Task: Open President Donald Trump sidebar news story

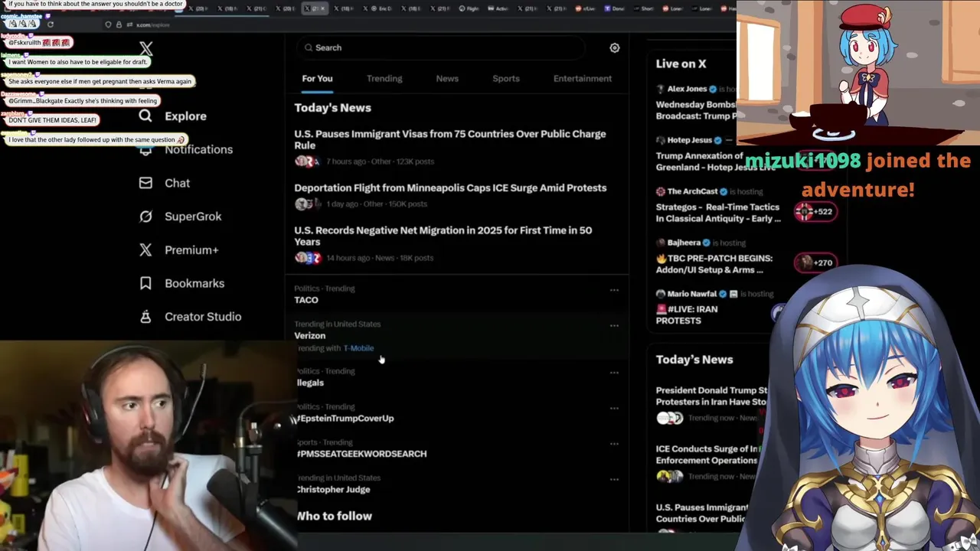Action: [710, 396]
